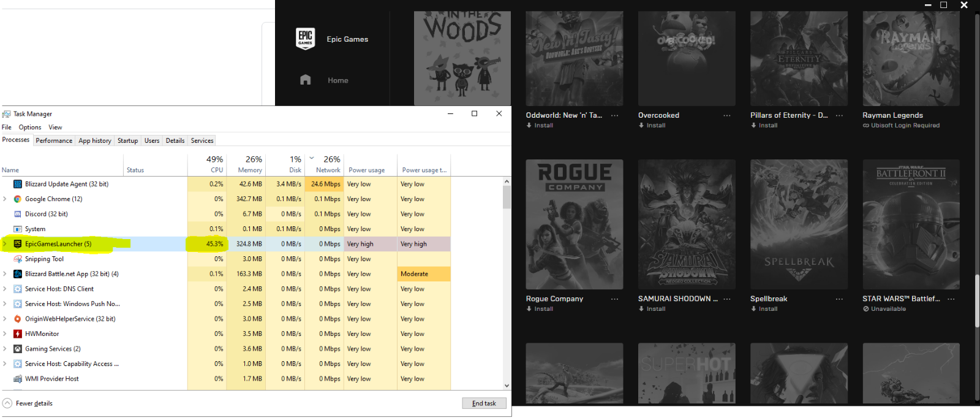Screen dimensions: 980x420
Task: Switch to the Startup tab
Action: click(127, 140)
